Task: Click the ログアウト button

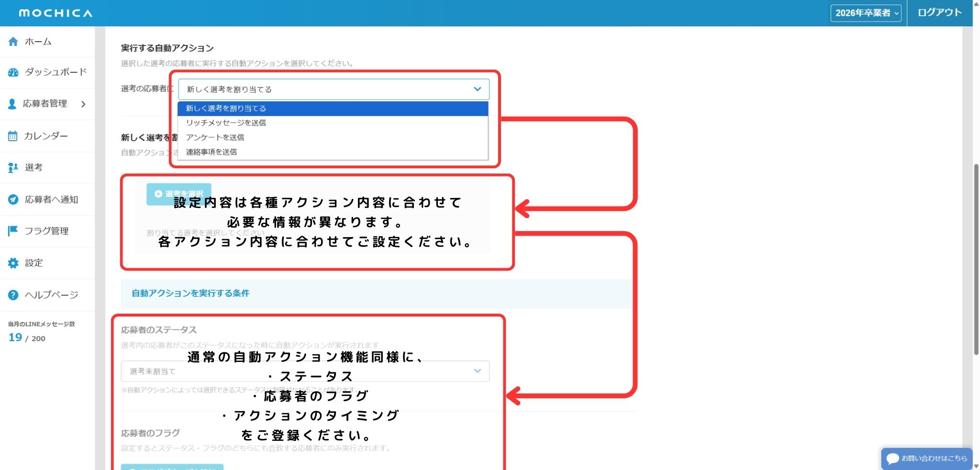Action: (939, 13)
